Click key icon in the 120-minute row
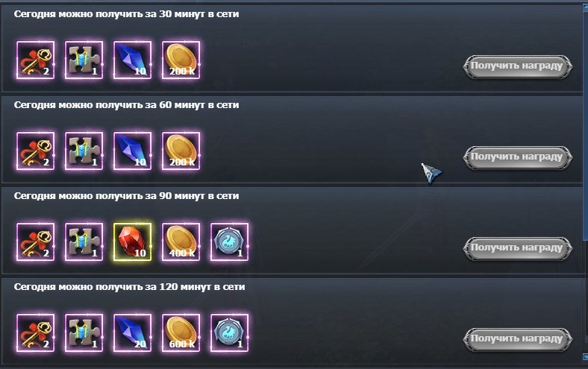 click(x=35, y=333)
